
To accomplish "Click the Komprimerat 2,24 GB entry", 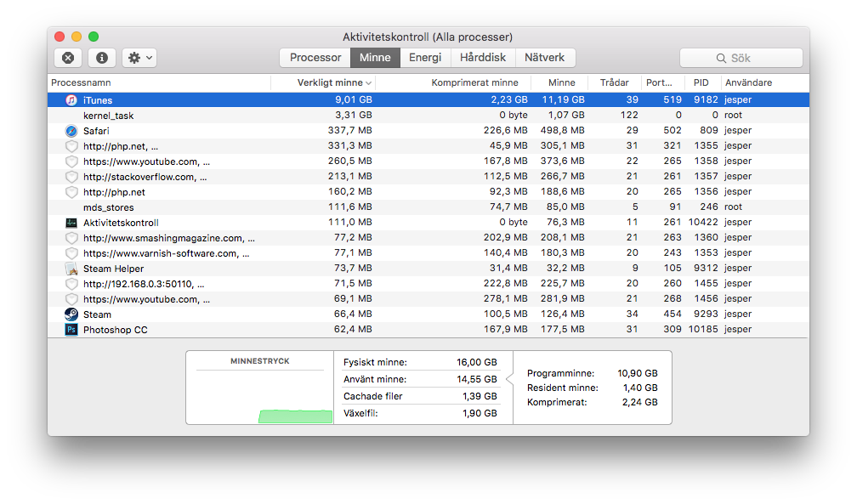I will pyautogui.click(x=593, y=402).
